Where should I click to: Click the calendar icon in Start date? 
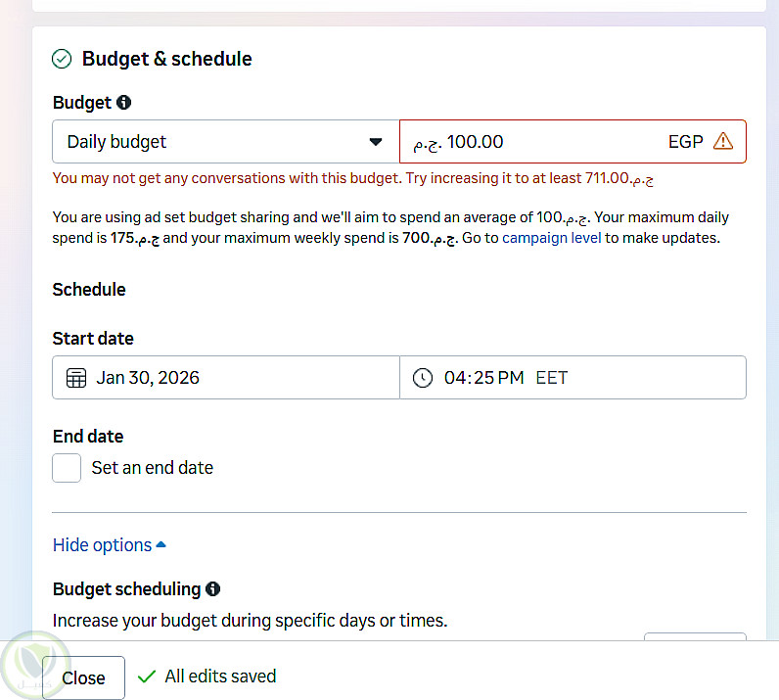[x=76, y=378]
